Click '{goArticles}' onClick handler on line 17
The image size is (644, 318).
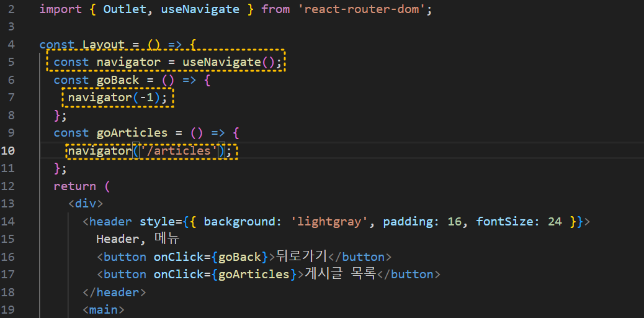point(254,275)
